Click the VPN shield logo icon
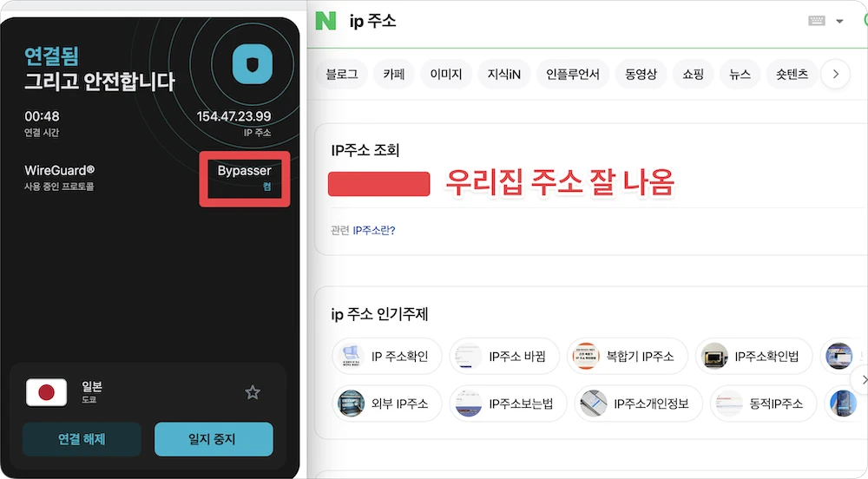868x479 pixels. click(x=253, y=64)
